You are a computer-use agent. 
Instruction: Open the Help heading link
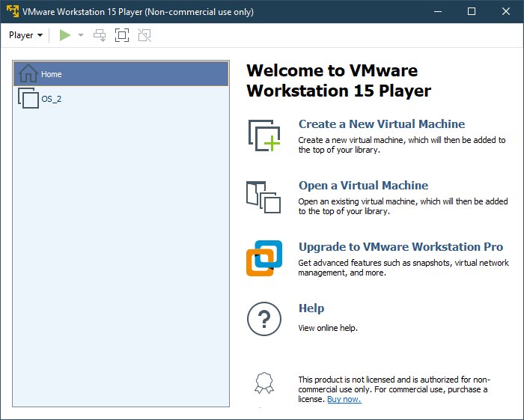pyautogui.click(x=311, y=308)
